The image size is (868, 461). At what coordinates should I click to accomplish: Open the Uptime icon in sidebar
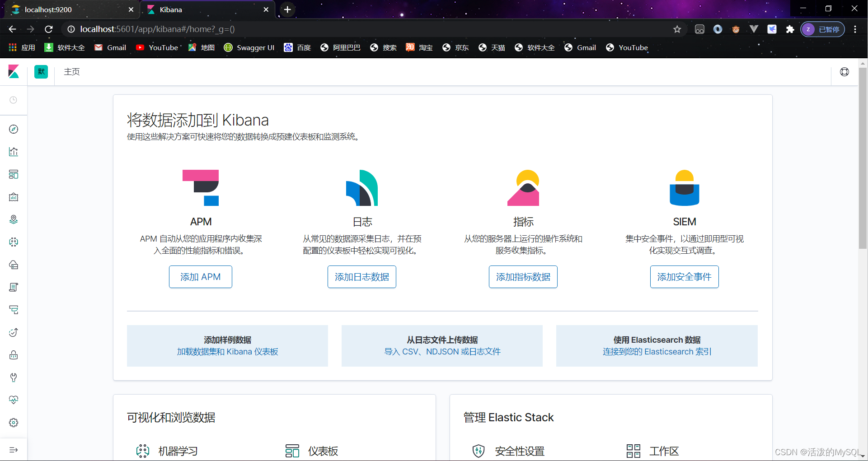coord(14,332)
